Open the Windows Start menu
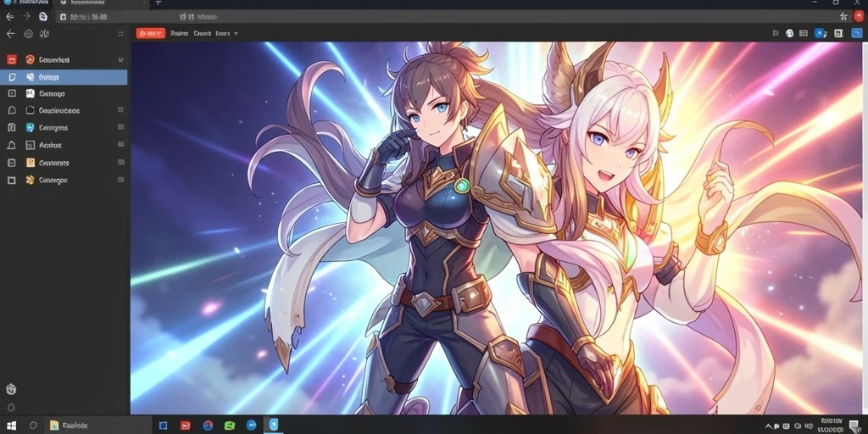 pyautogui.click(x=10, y=426)
